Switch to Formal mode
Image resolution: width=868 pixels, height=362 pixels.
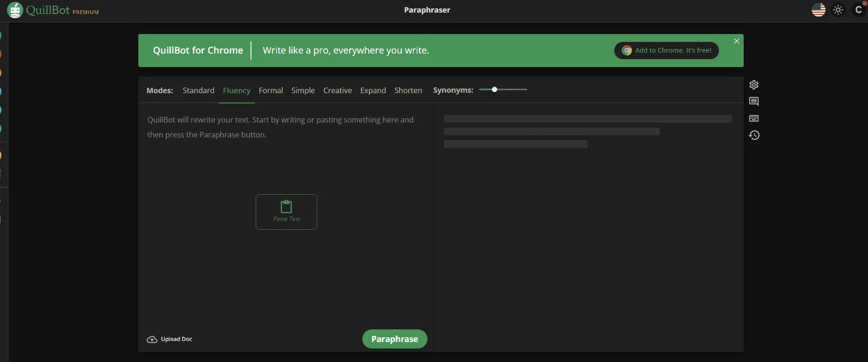(x=271, y=90)
